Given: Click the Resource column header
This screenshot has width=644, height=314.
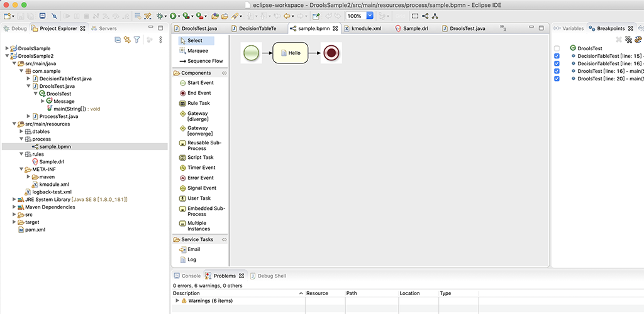Looking at the screenshot, I should pos(325,293).
